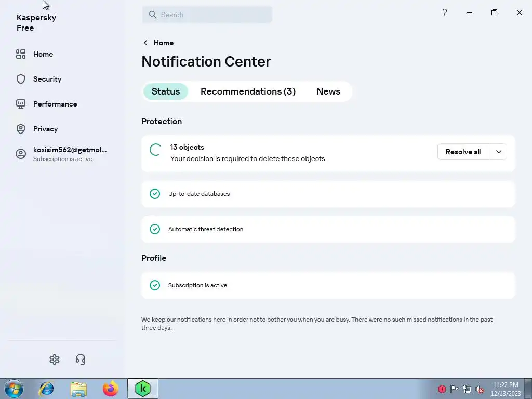Launch Internet Explorer from taskbar

click(46, 389)
